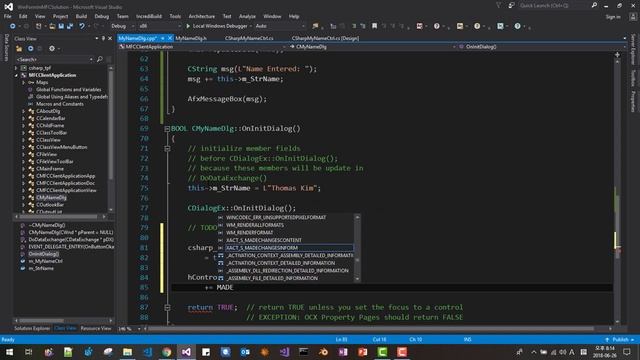Open the Analyze menu
This screenshot has width=640, height=360.
click(247, 16)
